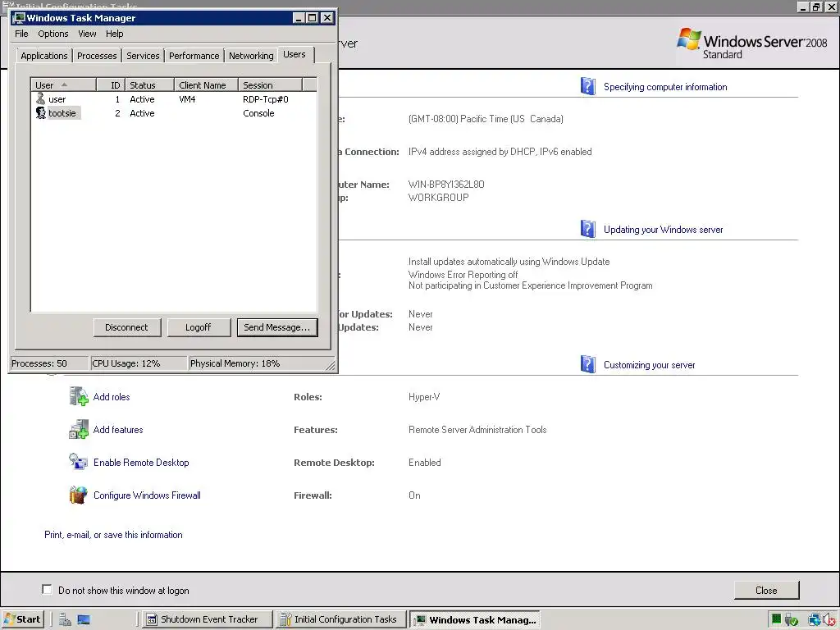
Task: Open the Help menu
Action: [x=115, y=34]
